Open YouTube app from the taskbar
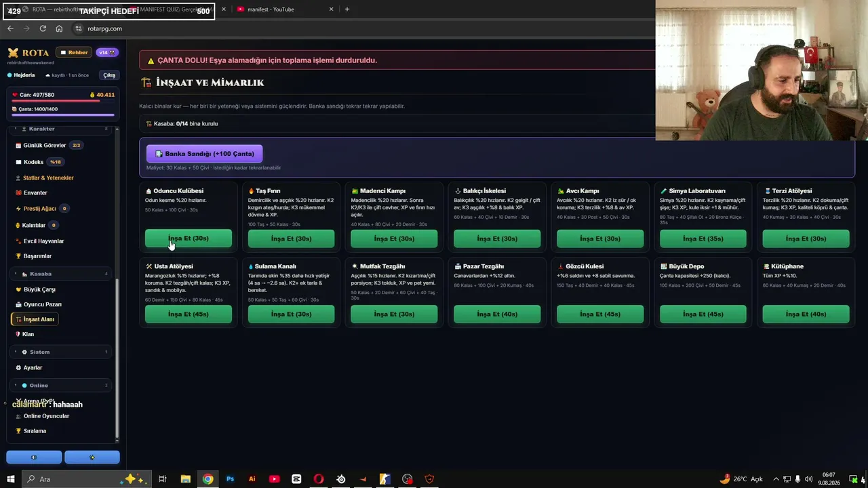The image size is (868, 488). pyautogui.click(x=274, y=479)
